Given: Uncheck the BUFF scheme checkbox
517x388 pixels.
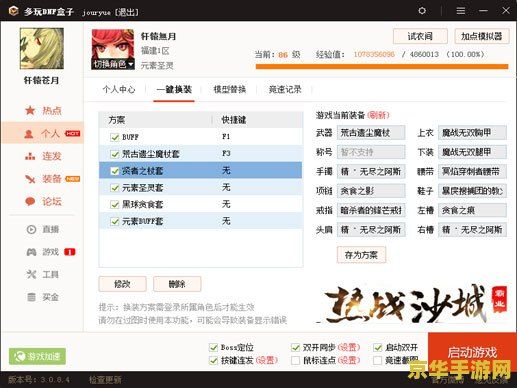Looking at the screenshot, I should [x=115, y=137].
